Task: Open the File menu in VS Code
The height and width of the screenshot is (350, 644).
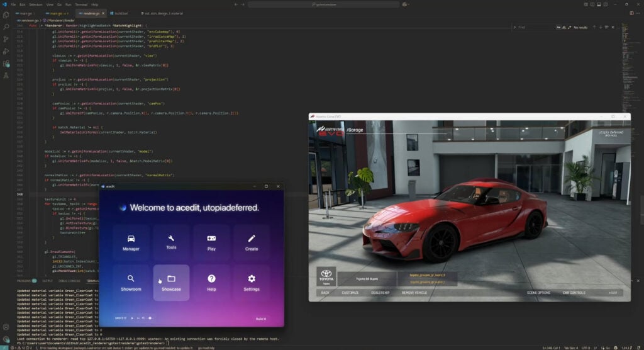Action: pyautogui.click(x=13, y=4)
